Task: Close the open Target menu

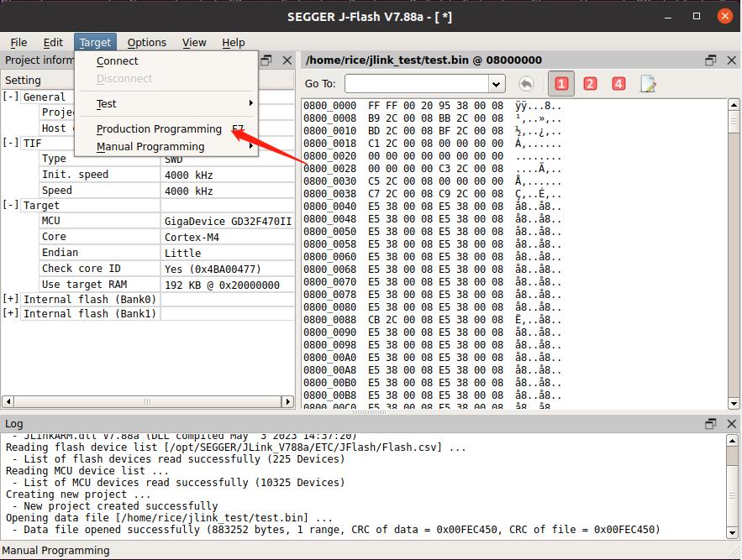Action: point(95,43)
